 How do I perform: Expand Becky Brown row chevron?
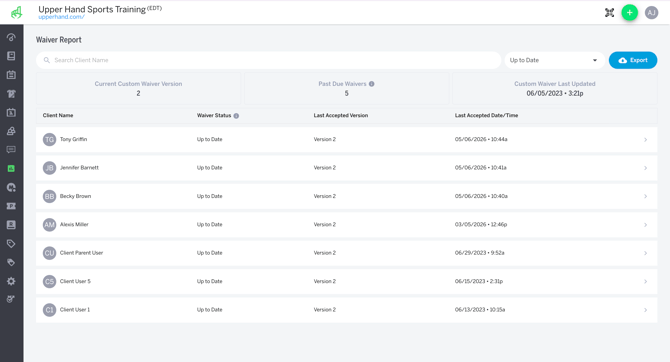[x=646, y=197]
